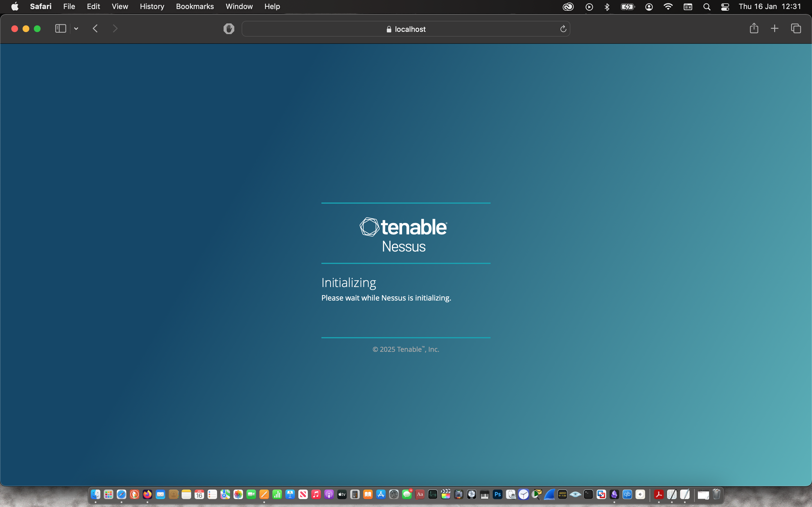
Task: Expand the tab group dropdown chevron
Action: click(x=76, y=29)
